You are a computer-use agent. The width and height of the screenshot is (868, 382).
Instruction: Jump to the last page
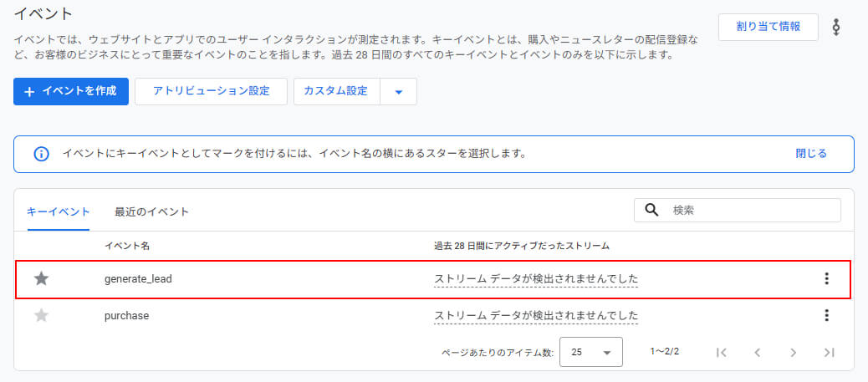point(829,352)
